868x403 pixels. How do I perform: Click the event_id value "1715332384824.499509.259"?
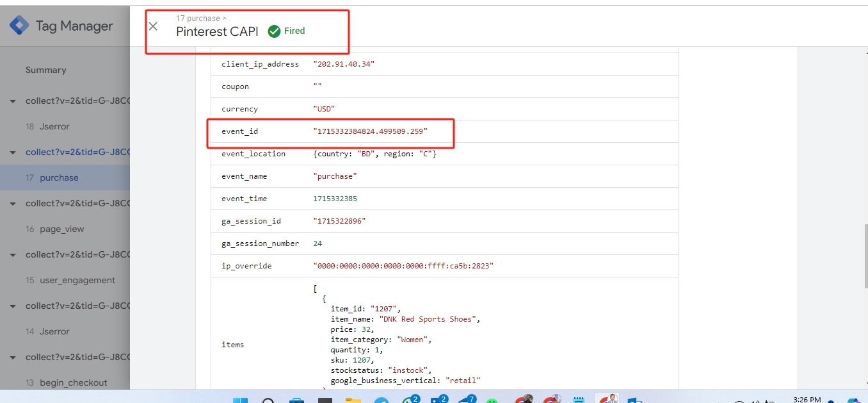click(x=370, y=131)
